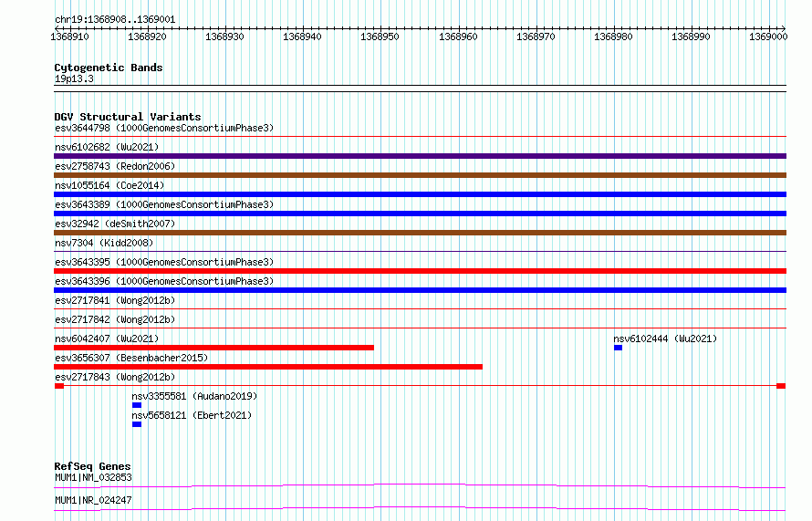Open the MUM1|NR_024247 gene label
This screenshot has width=812, height=521.
[x=93, y=500]
